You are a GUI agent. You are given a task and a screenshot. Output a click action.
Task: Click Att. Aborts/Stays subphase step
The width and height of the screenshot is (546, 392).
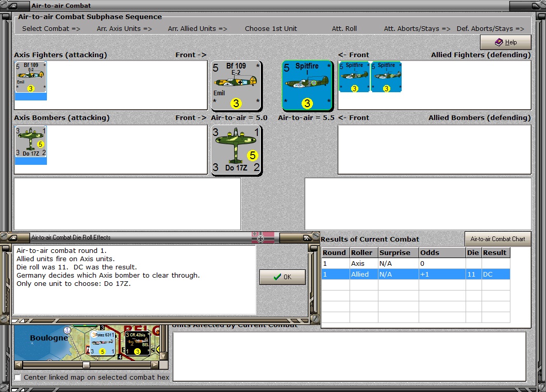tap(417, 28)
